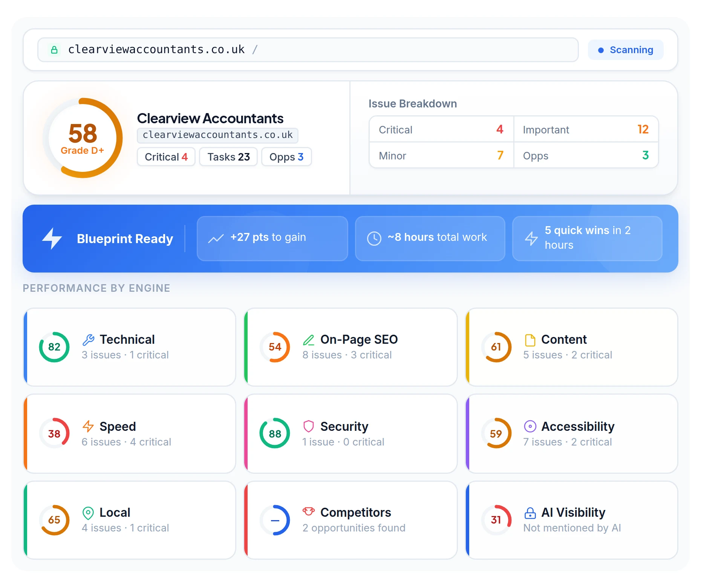Click the Local score 65 ring
Image resolution: width=701 pixels, height=588 pixels.
[54, 520]
